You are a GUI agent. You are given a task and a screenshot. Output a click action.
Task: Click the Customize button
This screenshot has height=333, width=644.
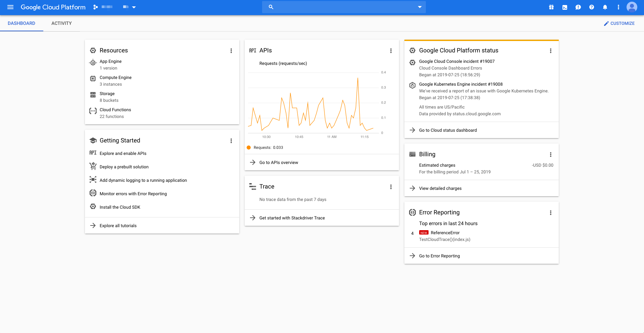[619, 23]
